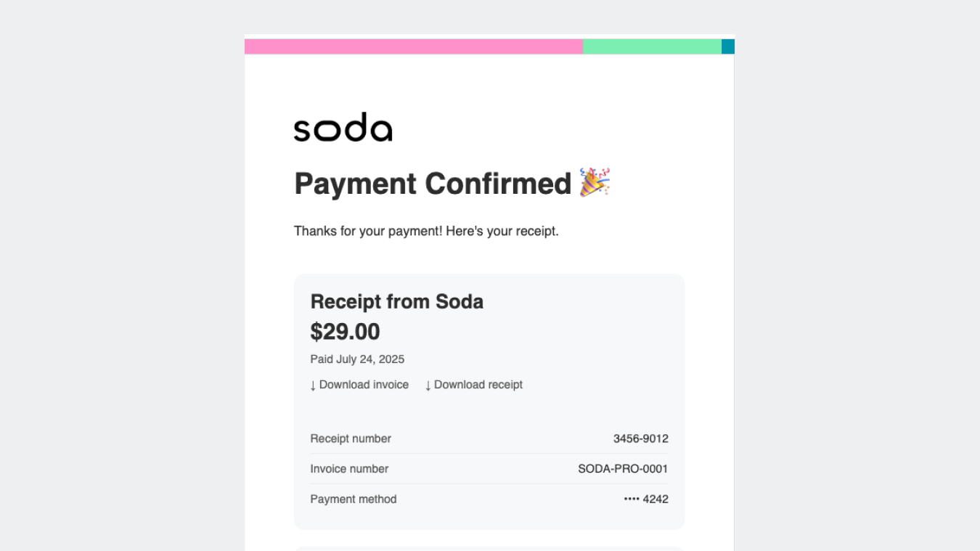Click the card number ending 4242
980x551 pixels.
(656, 499)
